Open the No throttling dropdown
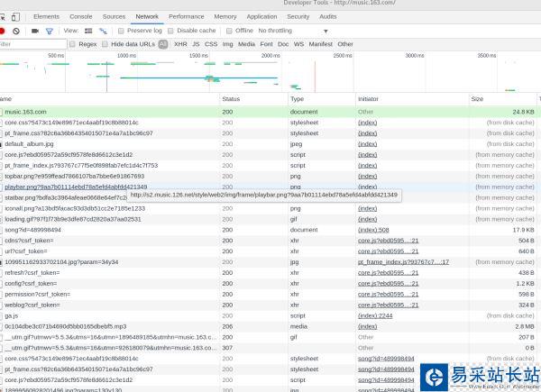 [x=292, y=31]
